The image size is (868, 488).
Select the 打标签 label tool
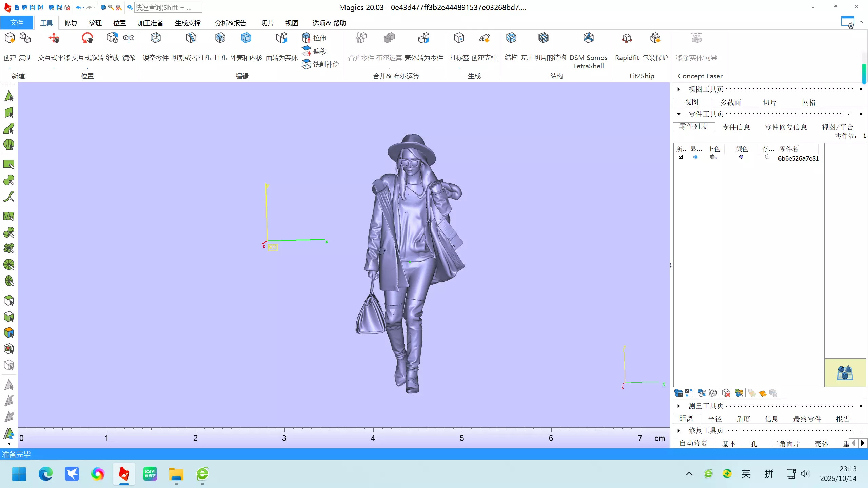click(459, 38)
